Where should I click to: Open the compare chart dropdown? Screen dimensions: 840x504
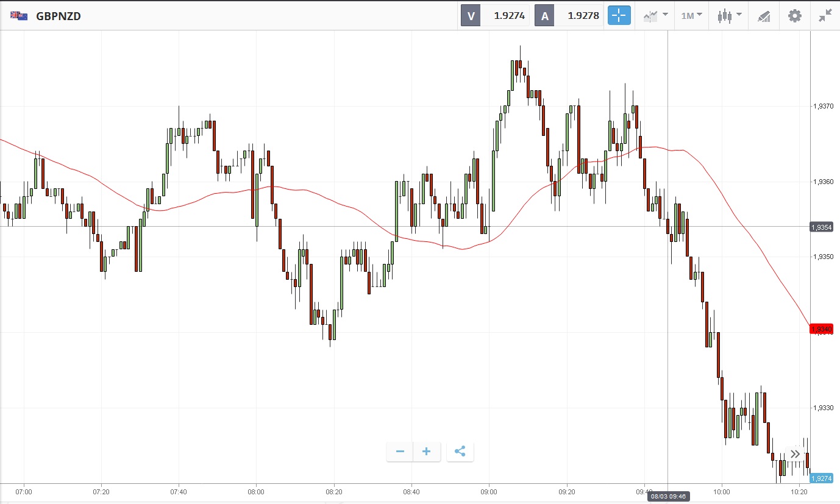coord(655,16)
